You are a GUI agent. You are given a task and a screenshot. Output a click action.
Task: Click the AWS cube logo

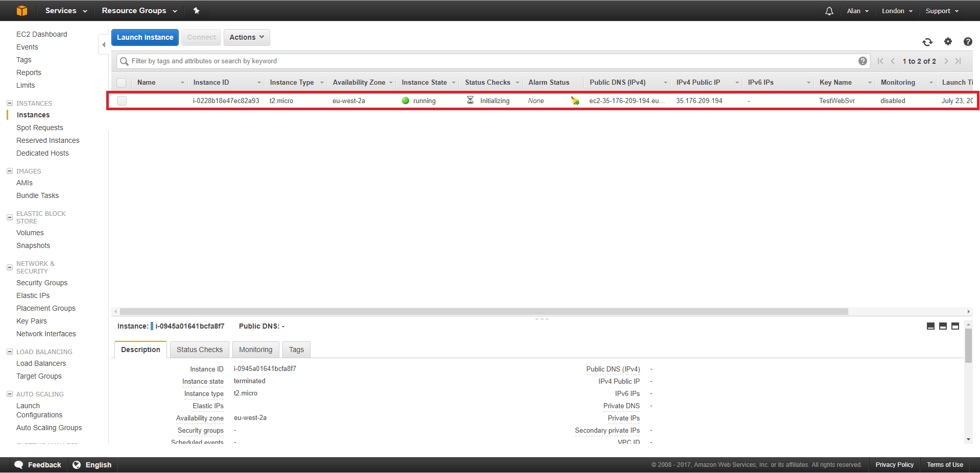click(21, 11)
